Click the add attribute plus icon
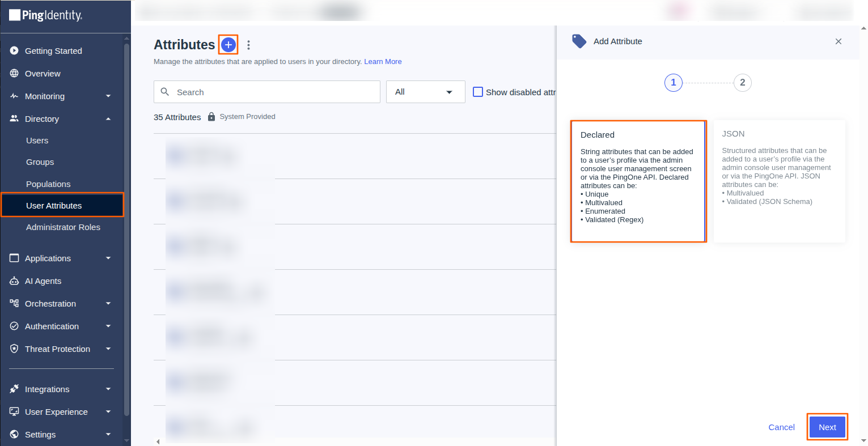868x446 pixels. point(228,45)
